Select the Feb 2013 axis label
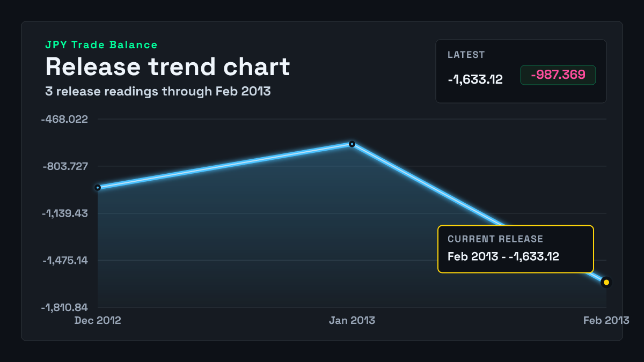 606,321
